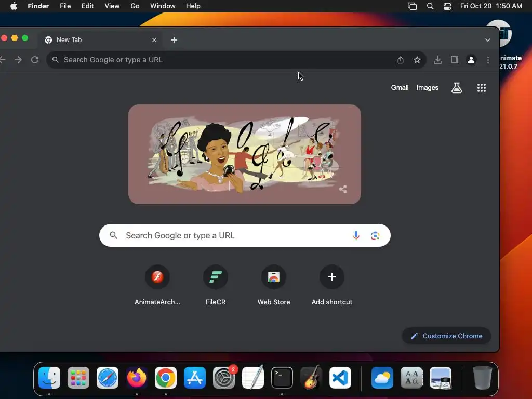Open a new tab with plus button
Viewport: 532px width, 399px height.
point(174,40)
